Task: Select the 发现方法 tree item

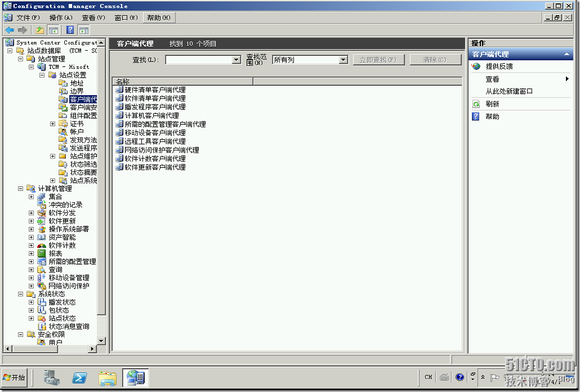Action: 83,140
